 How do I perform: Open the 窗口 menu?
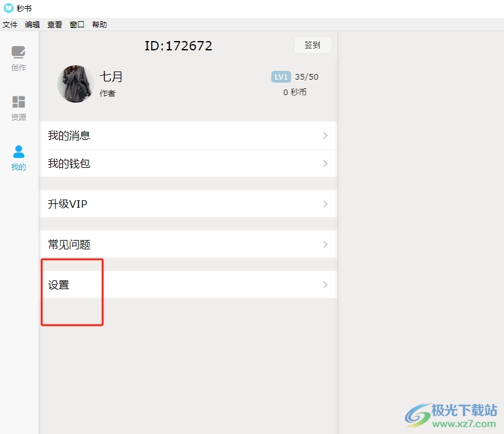click(77, 25)
